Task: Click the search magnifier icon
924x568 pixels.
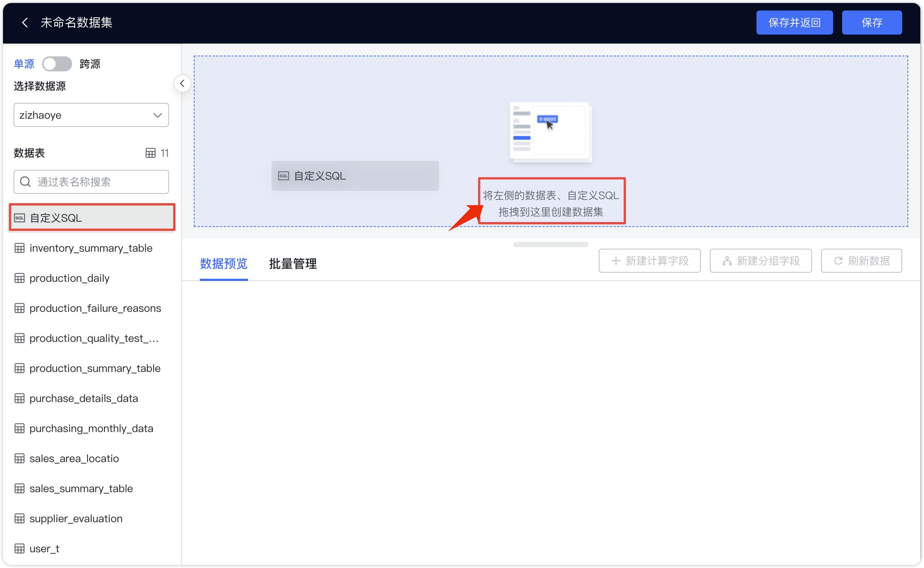Action: 25,182
